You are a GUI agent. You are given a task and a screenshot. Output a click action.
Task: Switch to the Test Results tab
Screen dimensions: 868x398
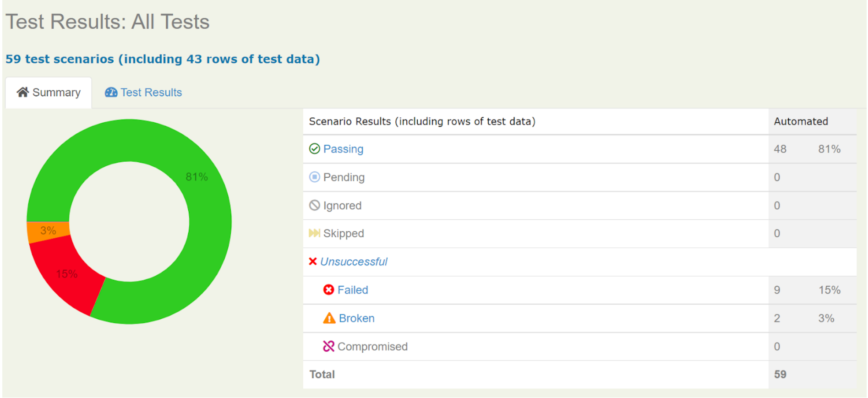pyautogui.click(x=151, y=92)
